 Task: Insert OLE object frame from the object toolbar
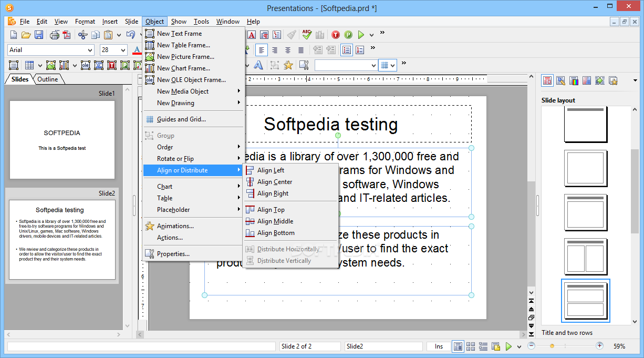click(87, 65)
